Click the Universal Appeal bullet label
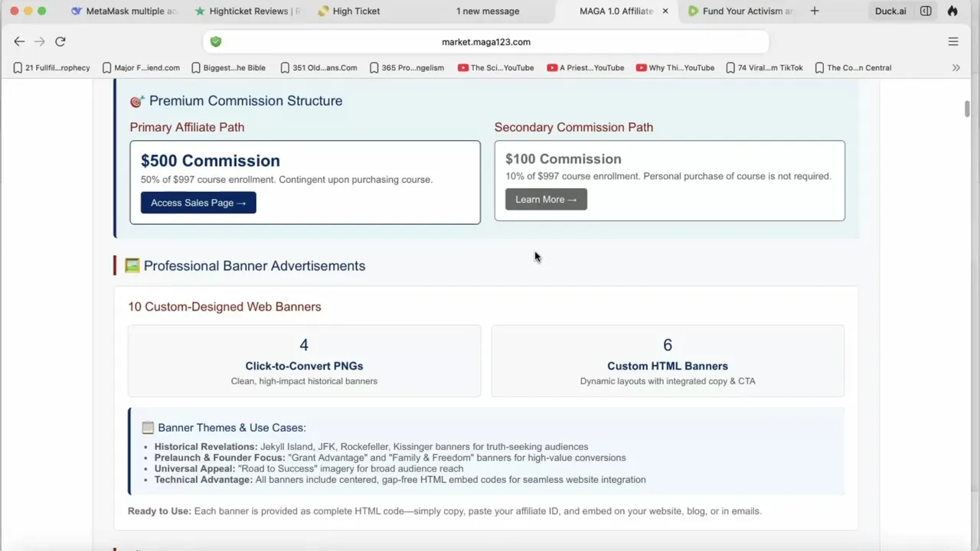Image resolution: width=980 pixels, height=551 pixels. pyautogui.click(x=194, y=468)
